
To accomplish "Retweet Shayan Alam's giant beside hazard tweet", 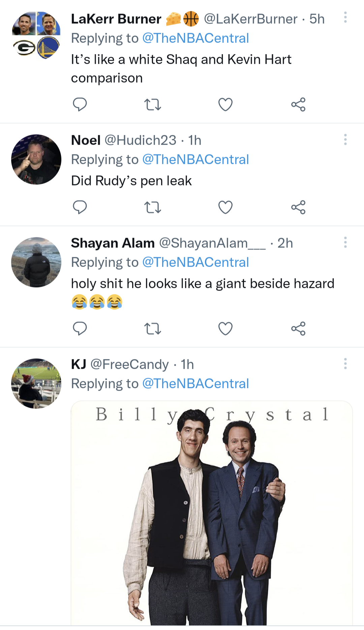I will 152,329.
